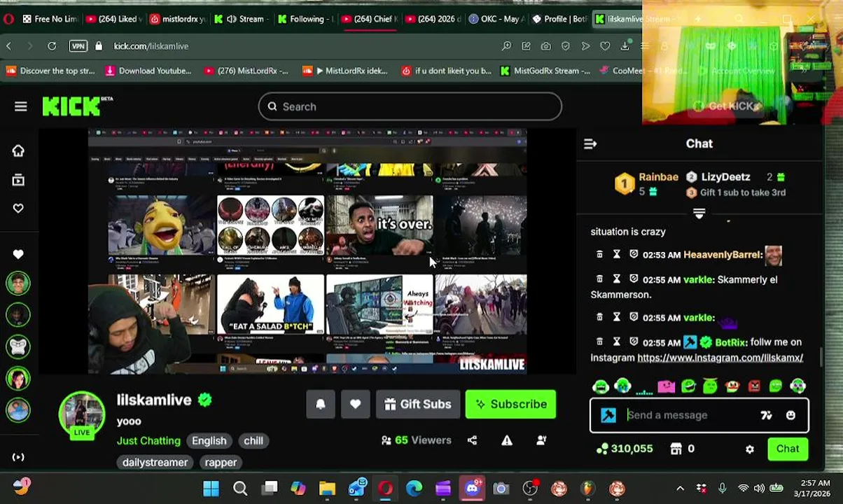This screenshot has height=504, width=843.
Task: Timeout HeaavenlyBarrel with hourglass icon
Action: [x=617, y=255]
